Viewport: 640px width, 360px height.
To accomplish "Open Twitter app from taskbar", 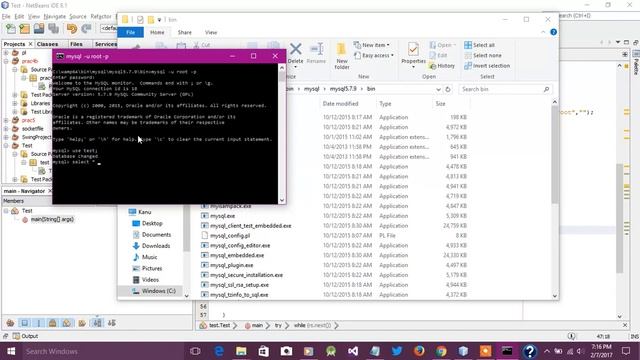I will click(x=397, y=351).
